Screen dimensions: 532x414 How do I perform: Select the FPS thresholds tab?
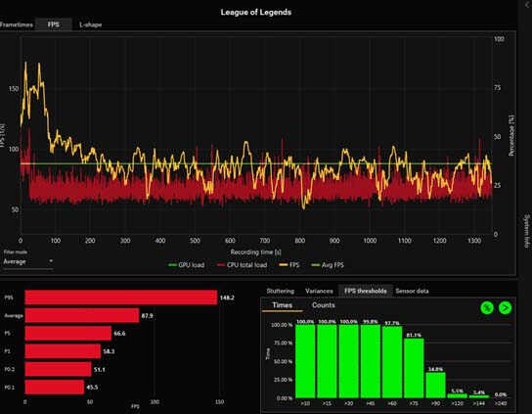366,291
